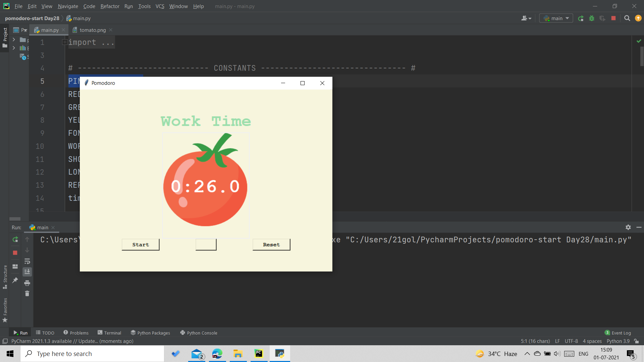Screen dimensions: 644x362
Task: Open the Python Console tool window
Action: tap(199, 333)
